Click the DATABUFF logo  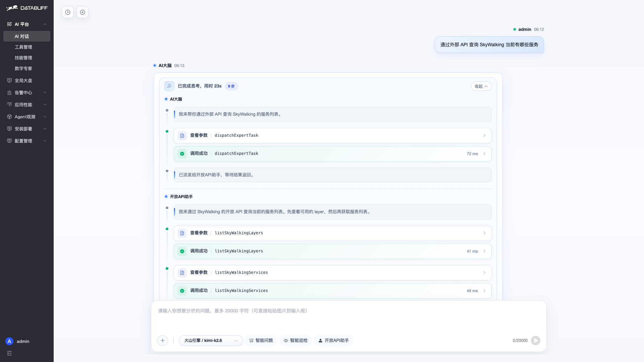pos(27,8)
